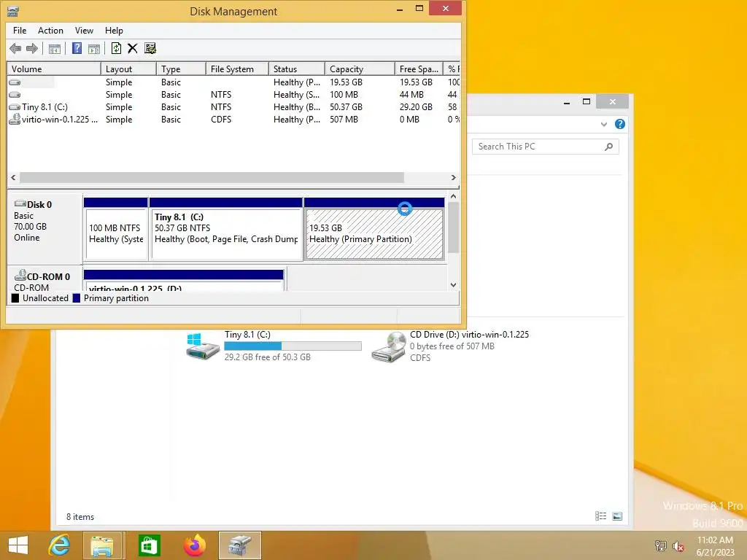The height and width of the screenshot is (560, 747).
Task: Click the disk pane scroll up arrow
Action: tap(454, 196)
